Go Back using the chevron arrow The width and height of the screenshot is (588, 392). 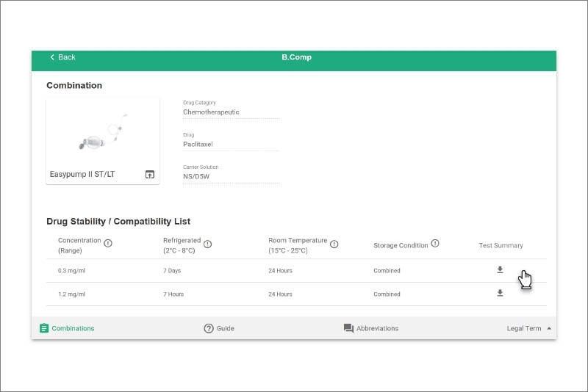click(x=52, y=57)
